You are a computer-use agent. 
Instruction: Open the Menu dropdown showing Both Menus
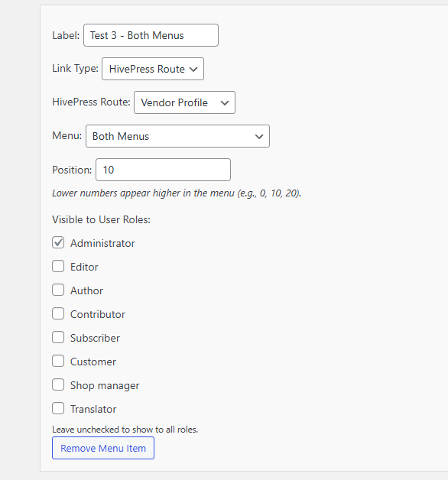177,136
